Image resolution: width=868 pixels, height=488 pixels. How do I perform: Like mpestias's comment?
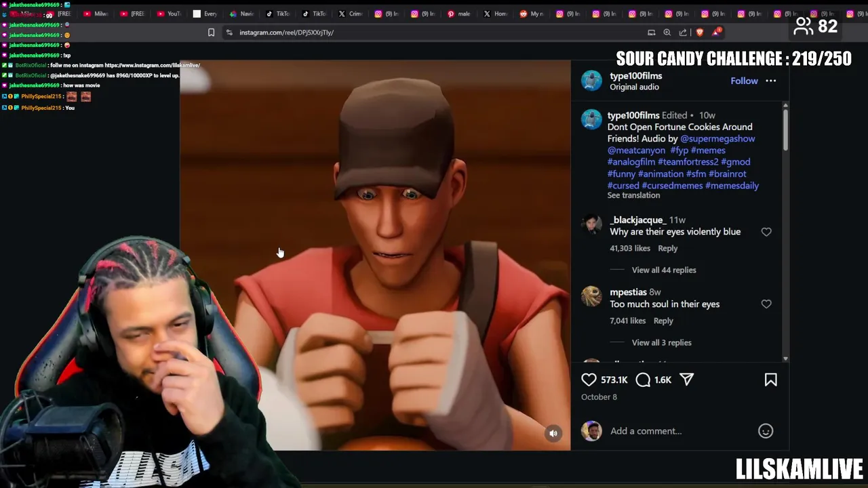pyautogui.click(x=766, y=304)
